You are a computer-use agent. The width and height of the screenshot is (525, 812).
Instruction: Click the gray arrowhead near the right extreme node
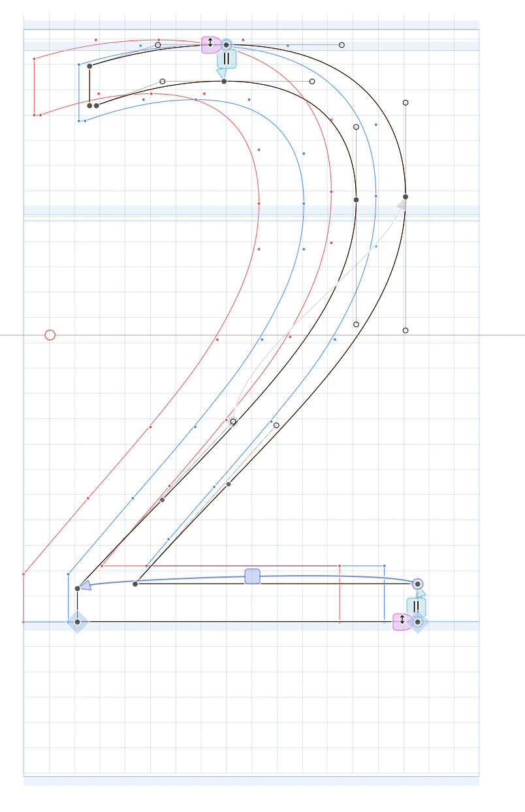click(402, 204)
